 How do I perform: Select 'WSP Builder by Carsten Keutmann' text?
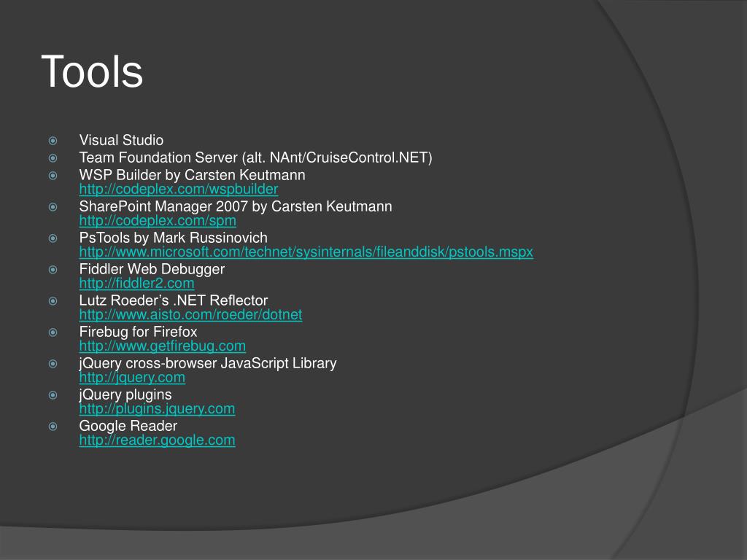[192, 175]
